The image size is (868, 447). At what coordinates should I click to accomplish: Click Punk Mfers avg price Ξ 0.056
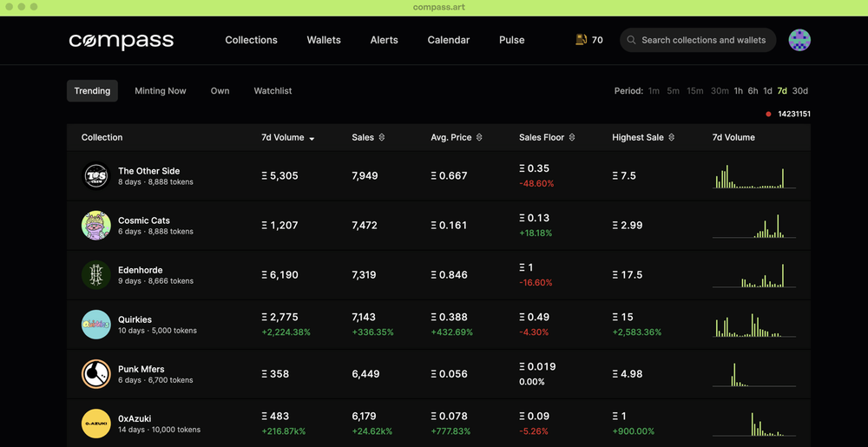coord(449,374)
